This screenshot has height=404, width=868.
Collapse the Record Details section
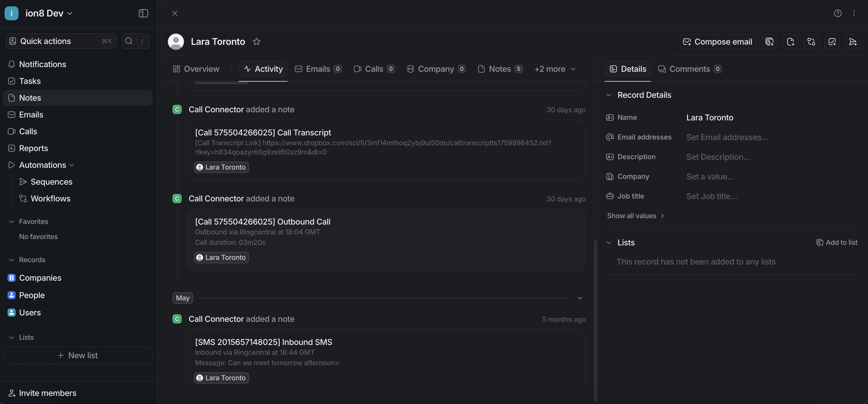[x=608, y=95]
